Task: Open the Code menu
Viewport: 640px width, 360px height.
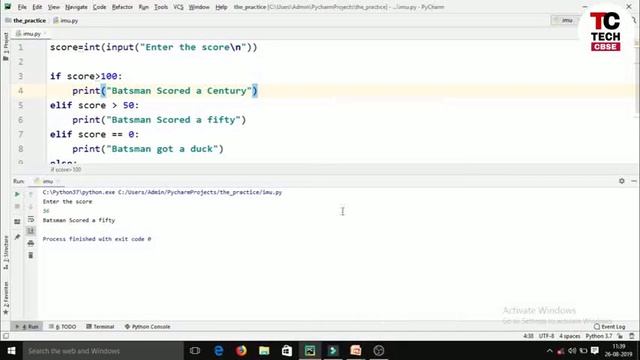Action: pos(99,7)
